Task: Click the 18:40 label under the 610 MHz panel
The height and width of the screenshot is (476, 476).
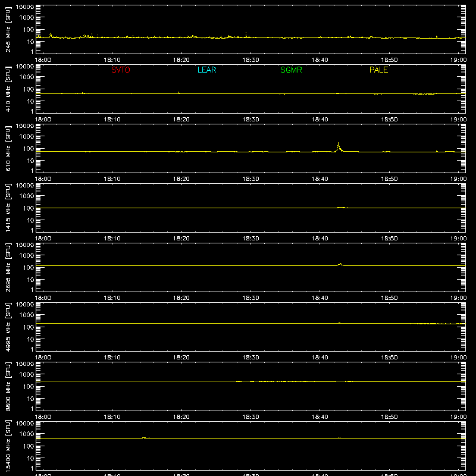Action: (x=320, y=179)
